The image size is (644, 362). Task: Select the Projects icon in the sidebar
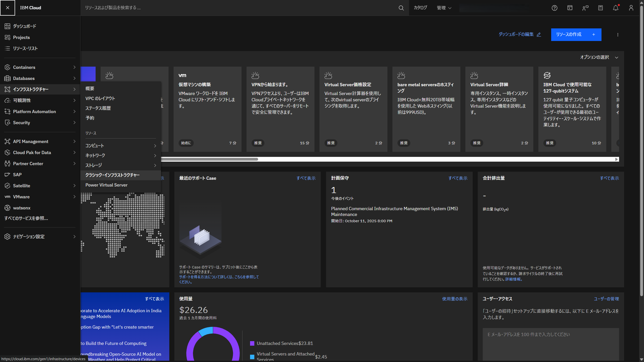7,37
